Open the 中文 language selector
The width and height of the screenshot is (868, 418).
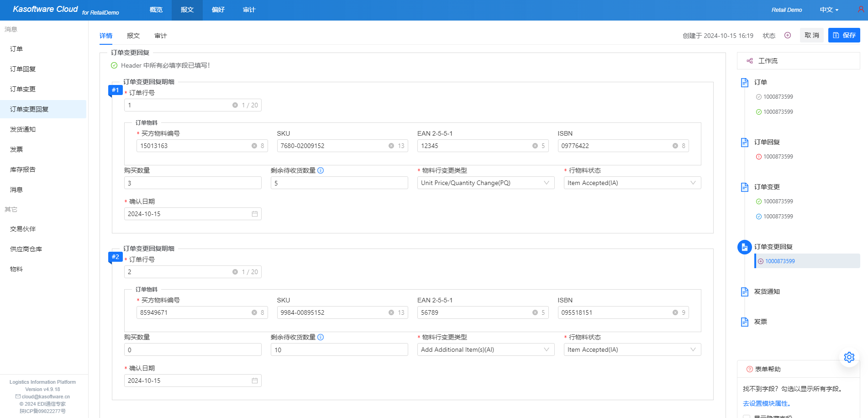(829, 10)
